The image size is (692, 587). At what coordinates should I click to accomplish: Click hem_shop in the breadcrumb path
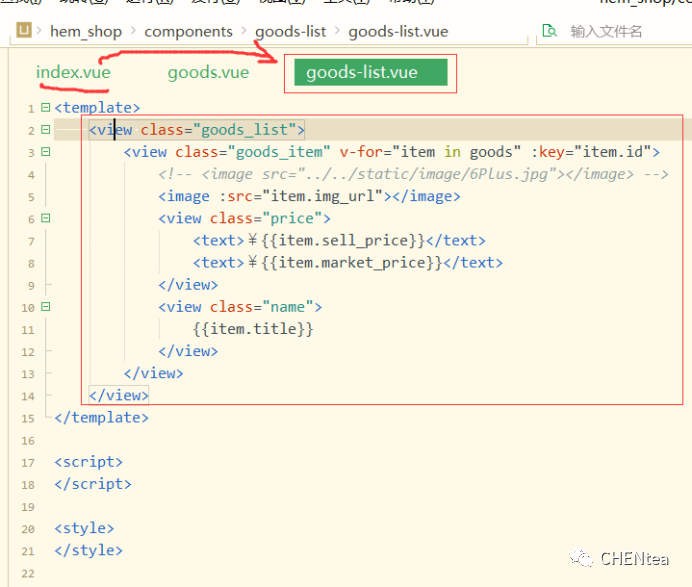(86, 31)
